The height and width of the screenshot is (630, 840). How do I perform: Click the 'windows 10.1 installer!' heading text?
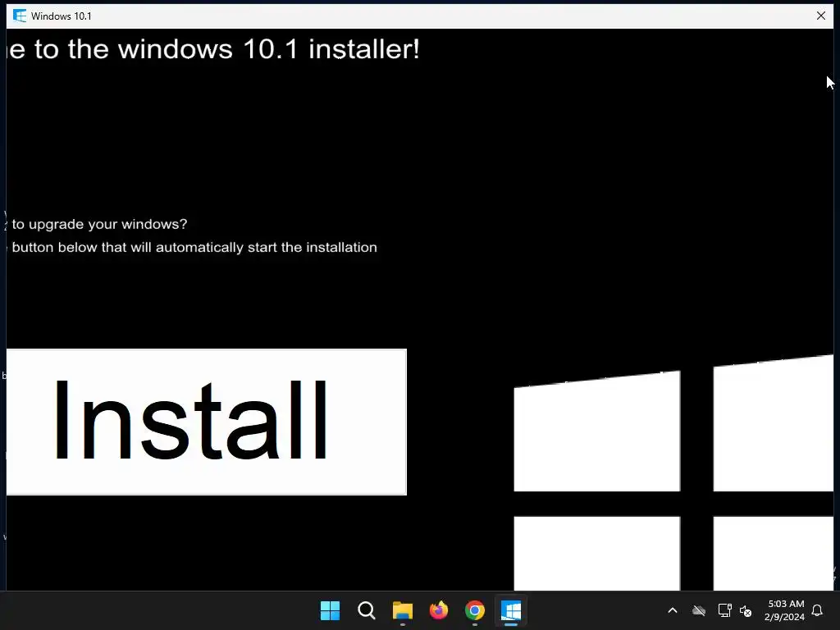click(x=268, y=49)
